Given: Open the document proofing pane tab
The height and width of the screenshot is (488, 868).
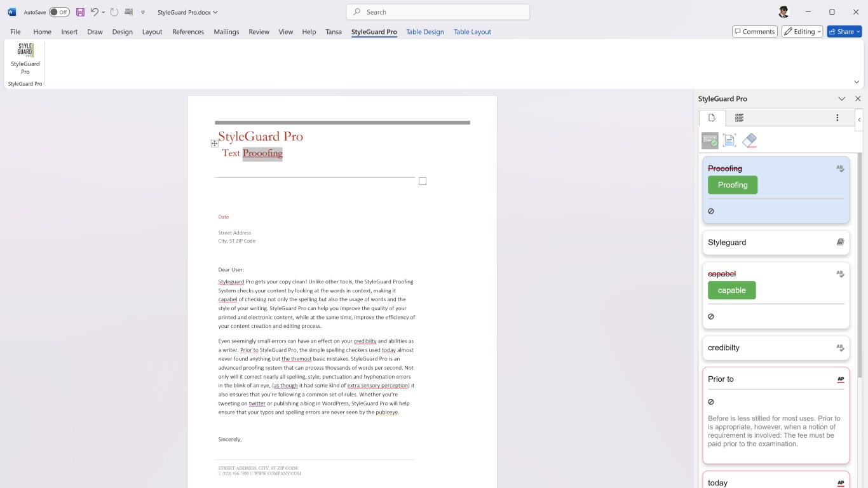Looking at the screenshot, I should click(712, 118).
